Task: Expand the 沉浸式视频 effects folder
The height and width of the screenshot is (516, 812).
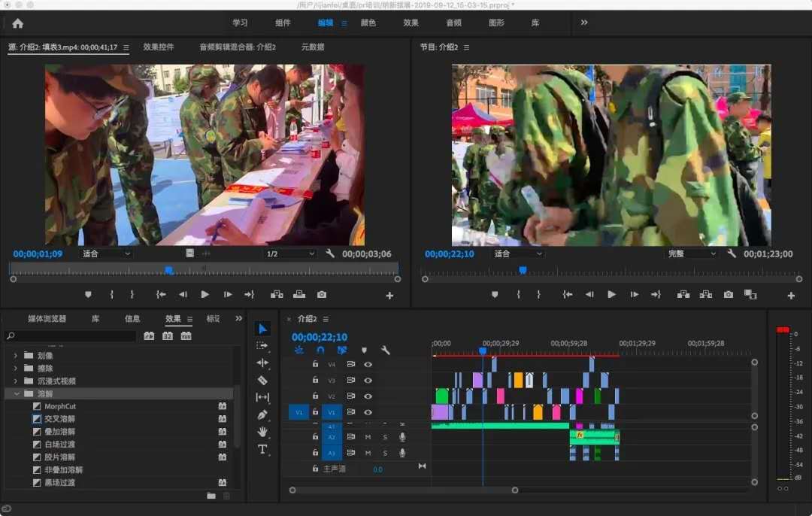Action: coord(16,381)
